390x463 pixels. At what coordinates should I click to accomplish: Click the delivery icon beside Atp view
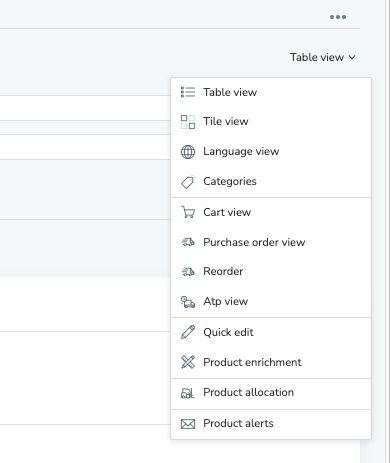[x=188, y=302]
